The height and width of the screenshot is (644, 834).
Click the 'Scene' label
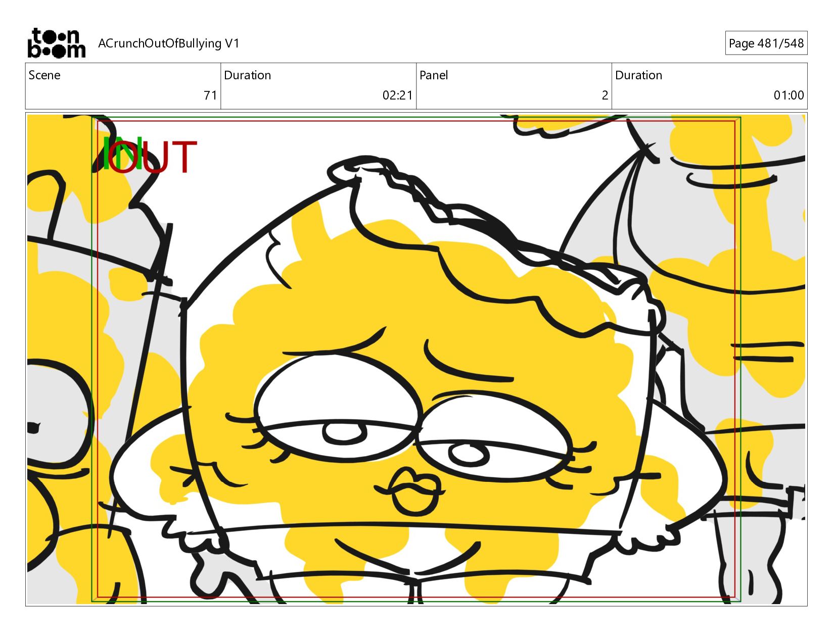pos(44,75)
